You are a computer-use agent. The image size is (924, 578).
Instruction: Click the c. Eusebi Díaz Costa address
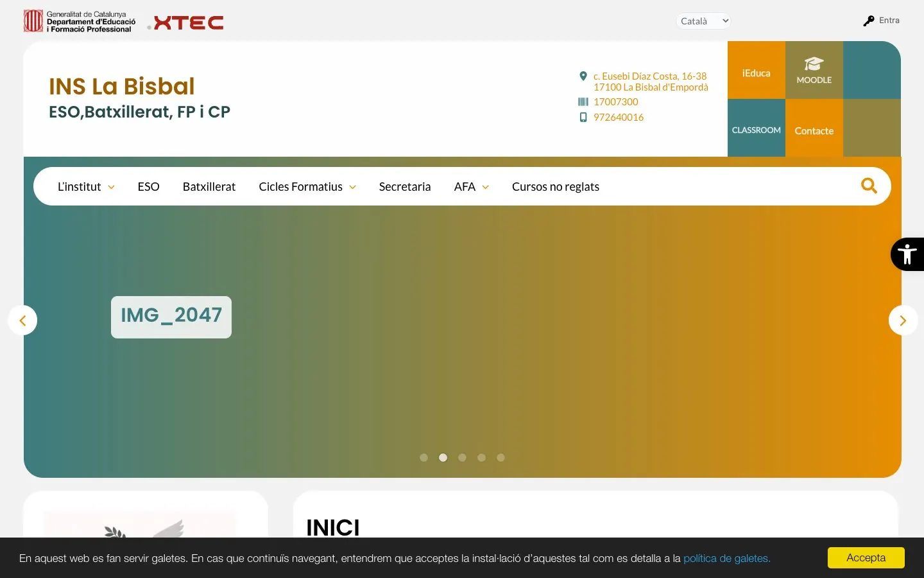pyautogui.click(x=651, y=82)
